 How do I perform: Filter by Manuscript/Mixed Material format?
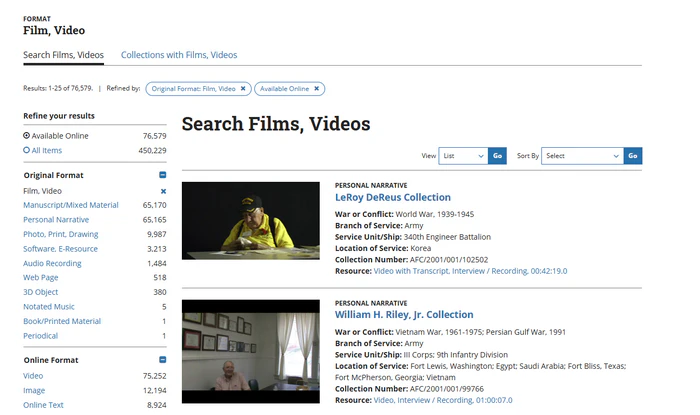[71, 205]
